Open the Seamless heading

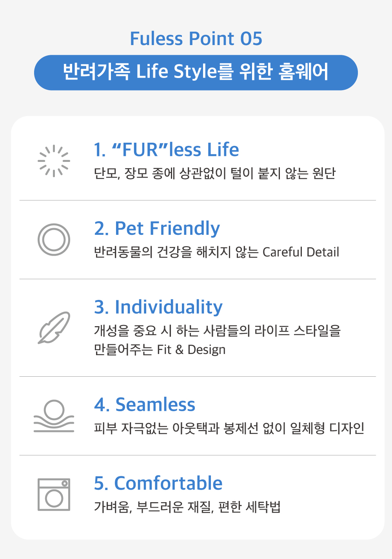(x=145, y=405)
